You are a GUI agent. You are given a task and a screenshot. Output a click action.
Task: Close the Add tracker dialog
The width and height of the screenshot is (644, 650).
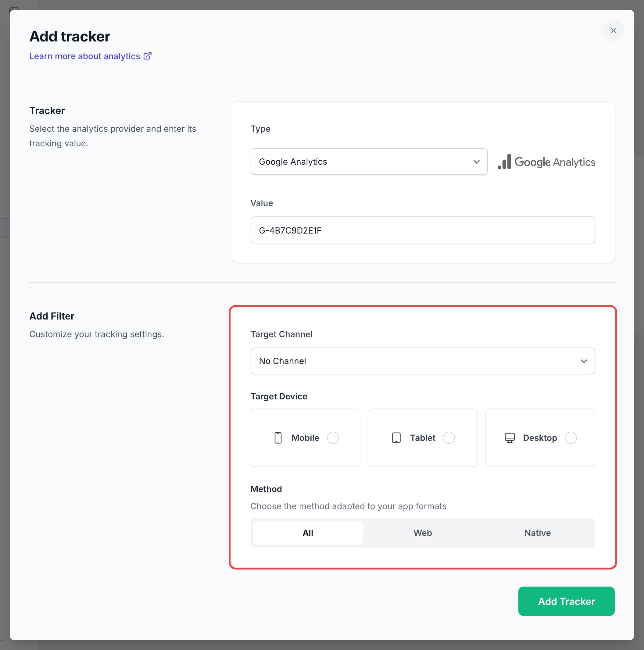613,30
